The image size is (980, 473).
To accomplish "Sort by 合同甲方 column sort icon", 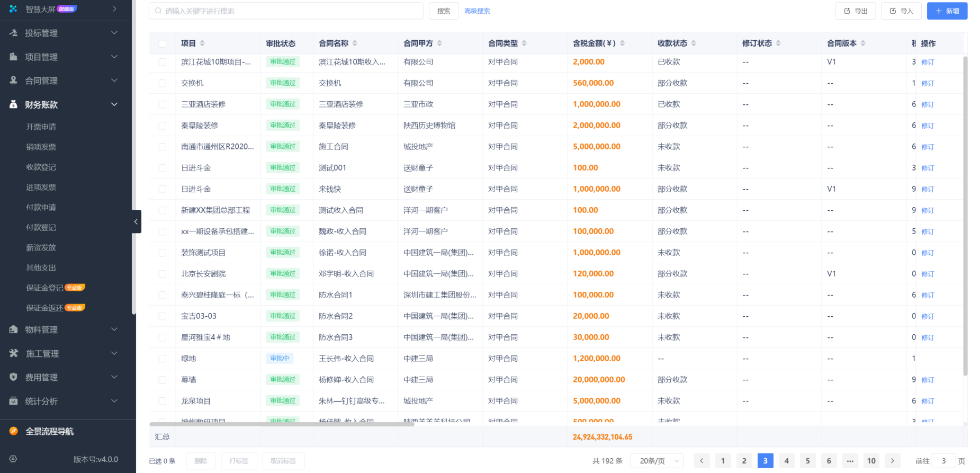I will coord(439,43).
